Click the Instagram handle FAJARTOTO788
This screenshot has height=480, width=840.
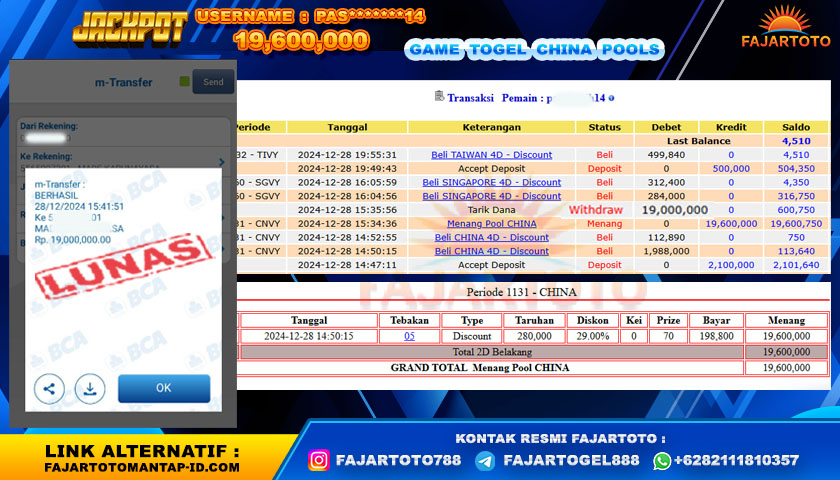pos(398,460)
